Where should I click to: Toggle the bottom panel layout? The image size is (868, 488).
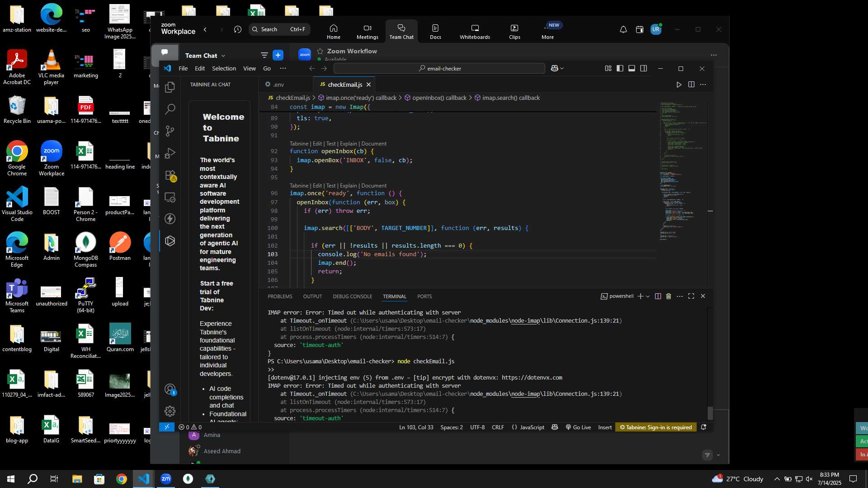pyautogui.click(x=632, y=68)
